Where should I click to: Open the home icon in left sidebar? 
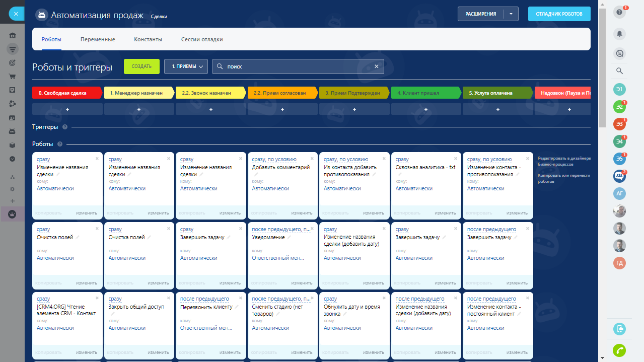coord(13,35)
